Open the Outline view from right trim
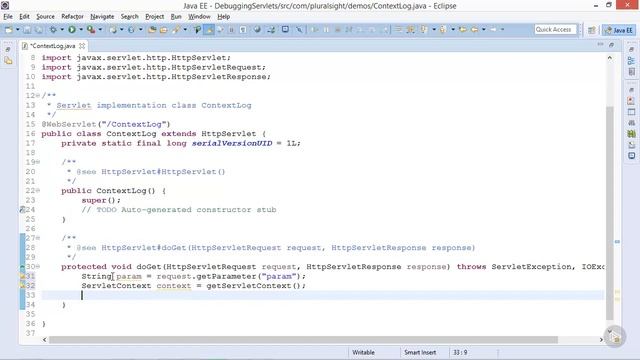Screen dimensions: 640x360 (x=631, y=61)
